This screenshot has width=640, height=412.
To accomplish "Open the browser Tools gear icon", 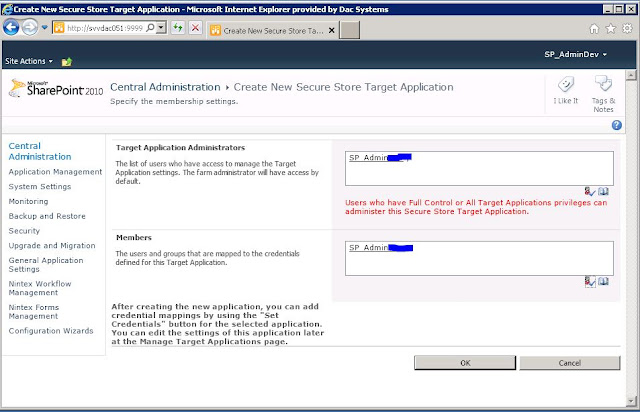I will [627, 28].
